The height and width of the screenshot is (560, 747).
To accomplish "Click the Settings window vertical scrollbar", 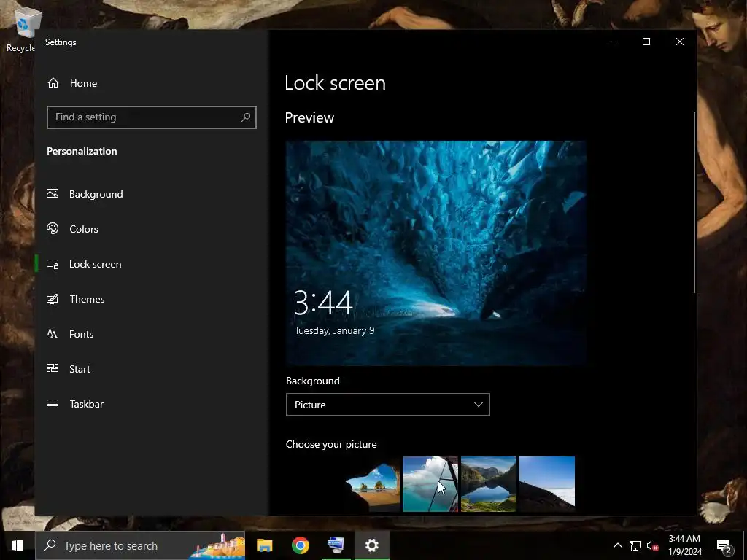I will 694,203.
